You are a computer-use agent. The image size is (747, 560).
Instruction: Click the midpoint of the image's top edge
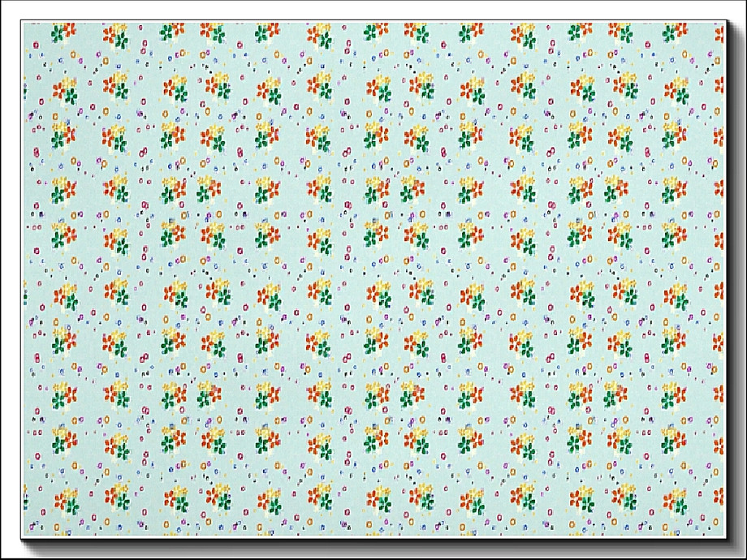(x=373, y=23)
